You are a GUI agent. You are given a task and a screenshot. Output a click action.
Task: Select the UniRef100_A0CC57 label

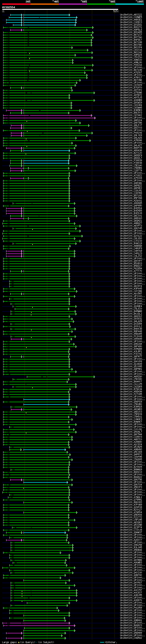[131, 590]
